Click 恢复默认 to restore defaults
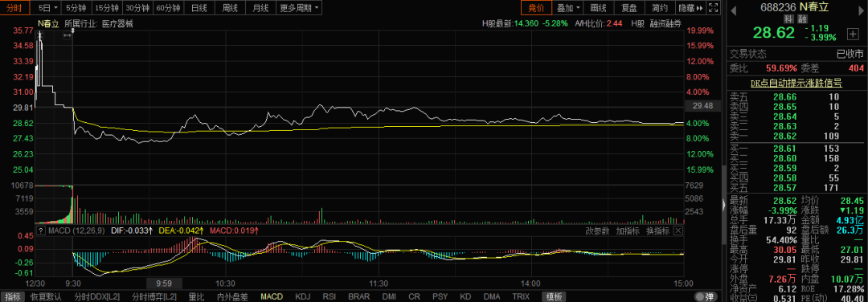This screenshot has width=868, height=302. 45,296
